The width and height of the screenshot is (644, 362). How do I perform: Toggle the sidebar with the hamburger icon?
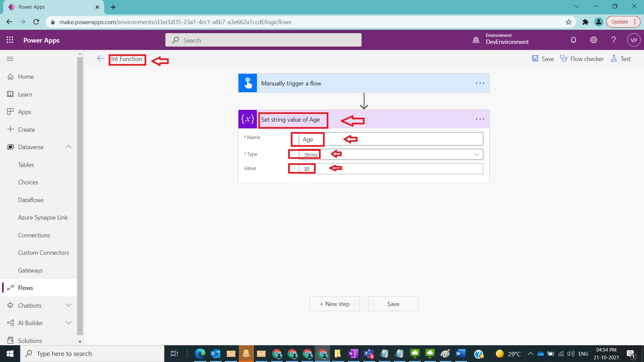pos(10,59)
